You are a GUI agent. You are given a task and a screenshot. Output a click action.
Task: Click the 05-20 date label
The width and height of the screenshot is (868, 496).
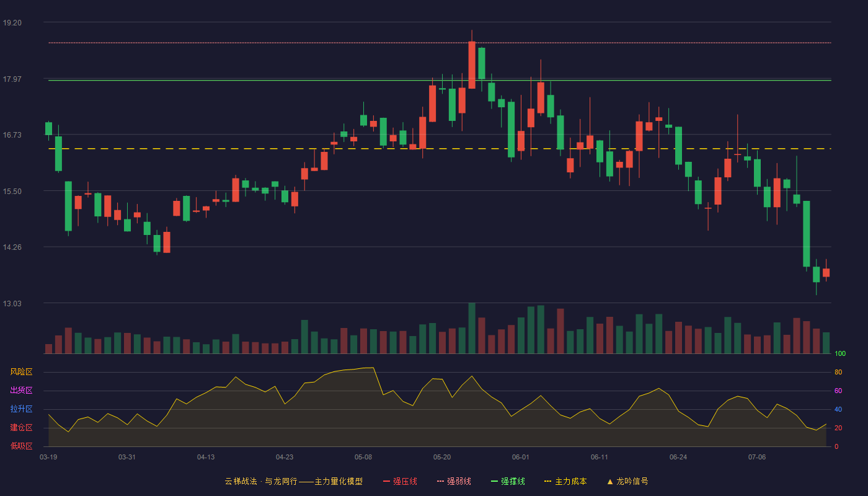(x=442, y=457)
